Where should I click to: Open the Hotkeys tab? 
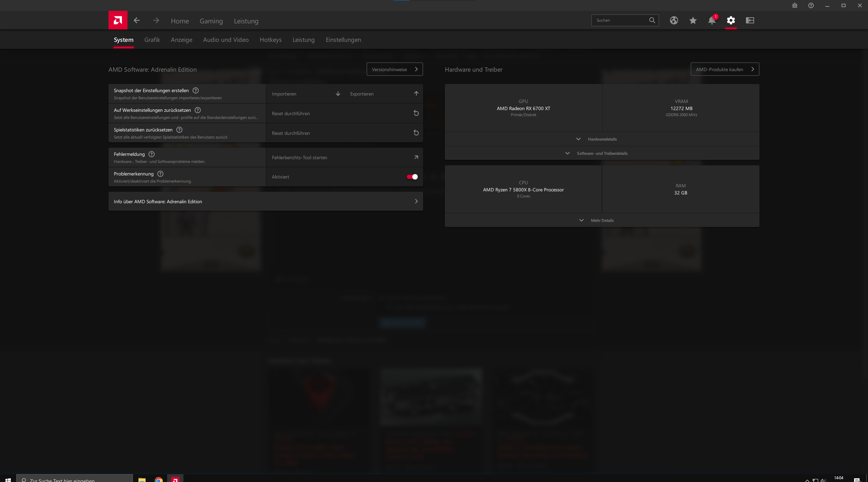click(x=270, y=40)
